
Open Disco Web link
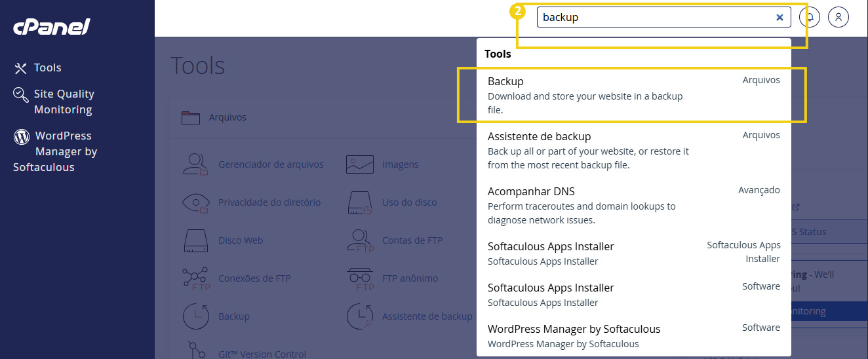tap(241, 240)
